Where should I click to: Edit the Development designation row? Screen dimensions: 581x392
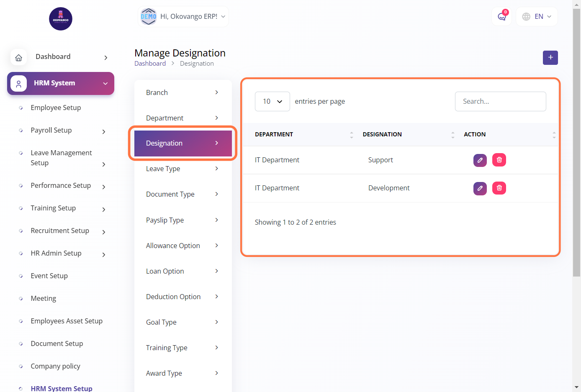(480, 188)
